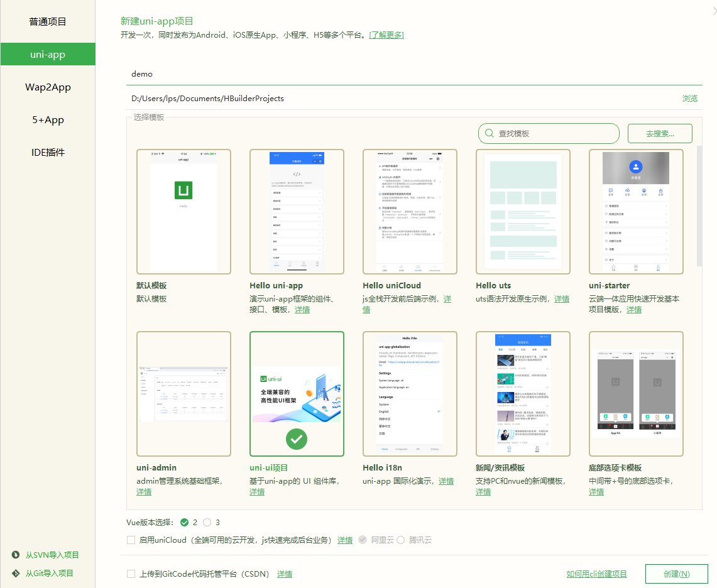Choose the 新闻/资讯模板 template thumbnail

pos(523,394)
